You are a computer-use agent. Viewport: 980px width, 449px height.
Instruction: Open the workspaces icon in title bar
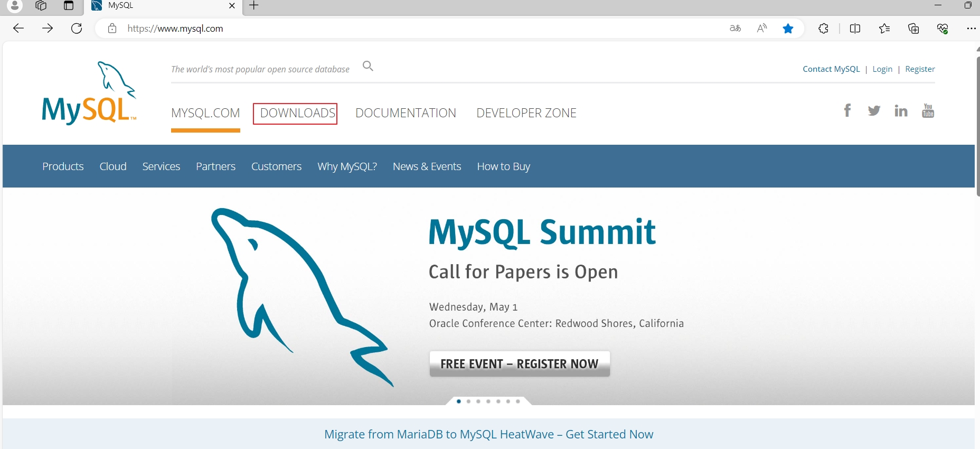[x=41, y=5]
